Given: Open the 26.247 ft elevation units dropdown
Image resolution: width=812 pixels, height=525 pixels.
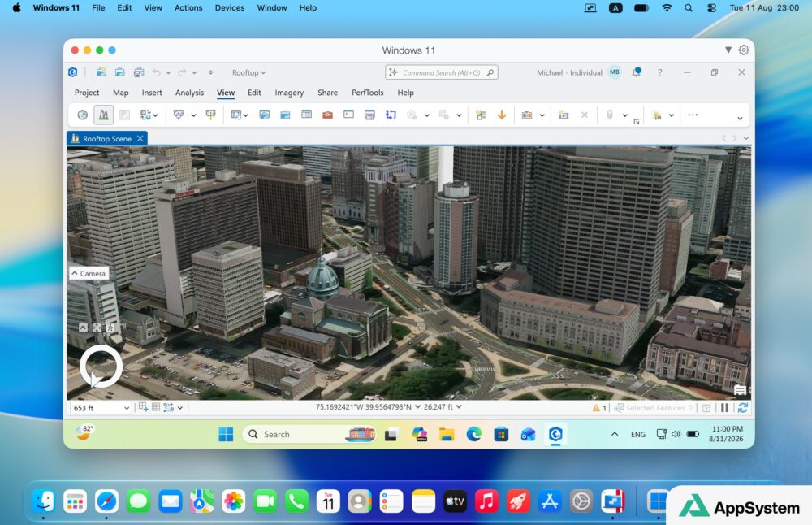Looking at the screenshot, I should coord(459,407).
